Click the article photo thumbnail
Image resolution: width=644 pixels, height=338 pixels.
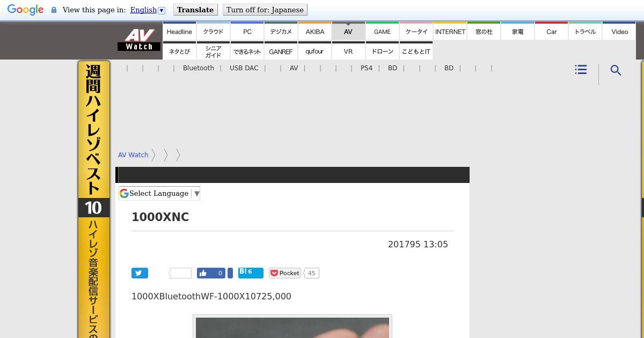(292, 327)
